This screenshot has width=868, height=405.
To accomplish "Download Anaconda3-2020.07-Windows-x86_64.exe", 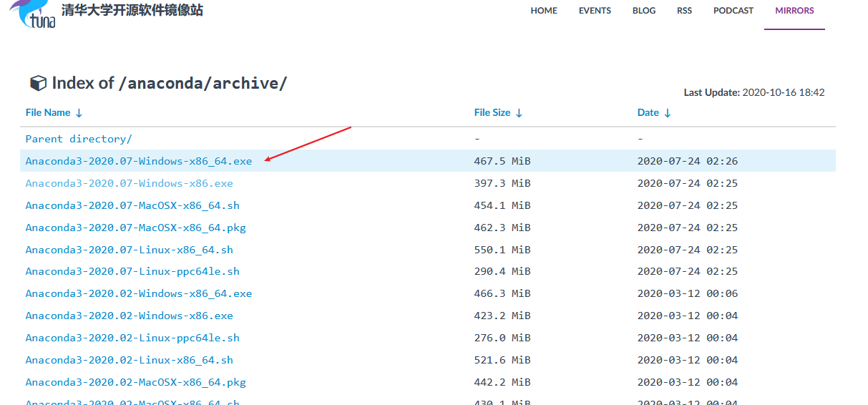I will click(139, 161).
